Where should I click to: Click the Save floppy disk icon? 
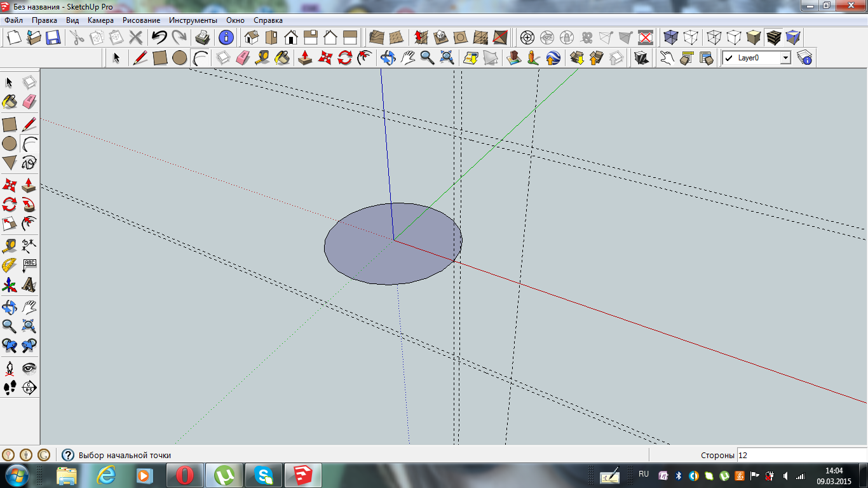pos(53,37)
